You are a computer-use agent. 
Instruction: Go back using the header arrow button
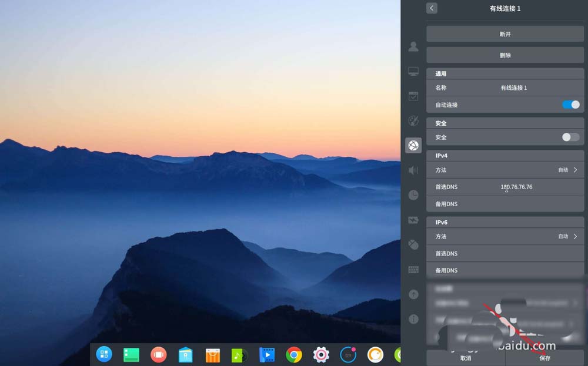click(x=432, y=8)
